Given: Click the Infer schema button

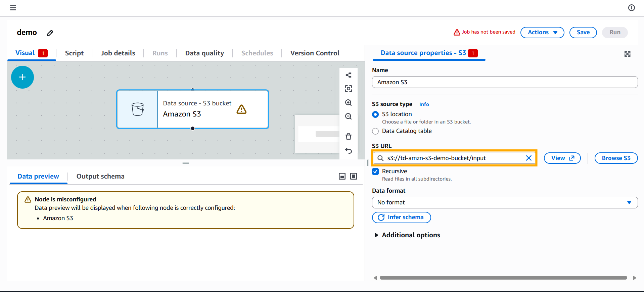Looking at the screenshot, I should (401, 217).
